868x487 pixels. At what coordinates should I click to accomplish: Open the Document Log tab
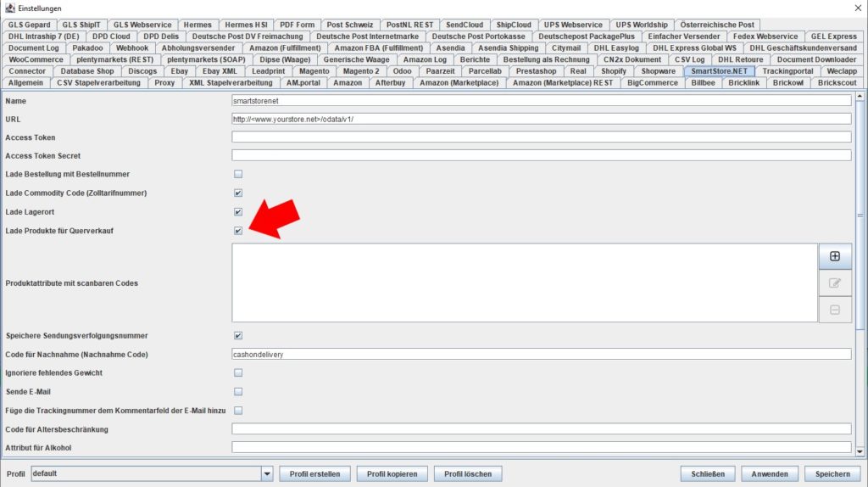(x=33, y=48)
